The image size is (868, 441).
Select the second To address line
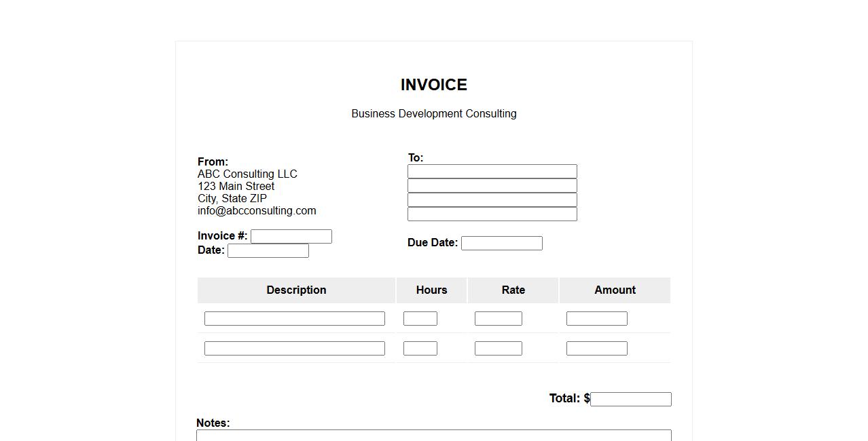click(492, 186)
